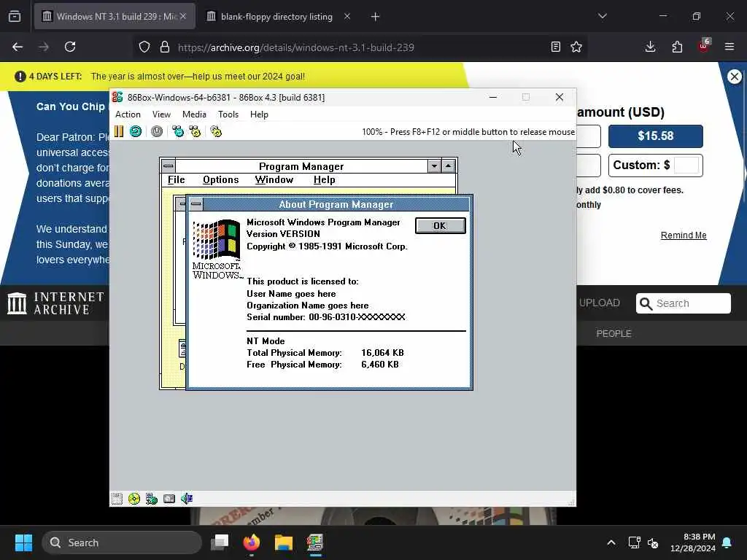
Task: Click the network status bar icon
Action: tap(152, 499)
